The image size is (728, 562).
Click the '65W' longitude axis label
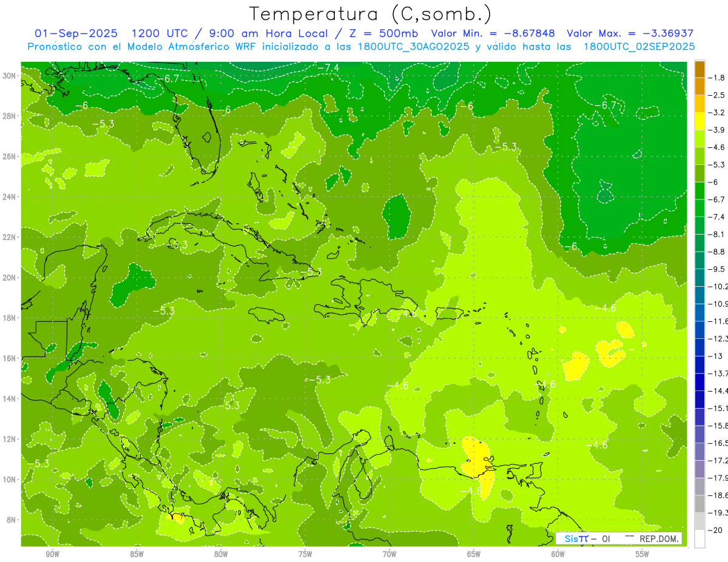click(x=474, y=554)
